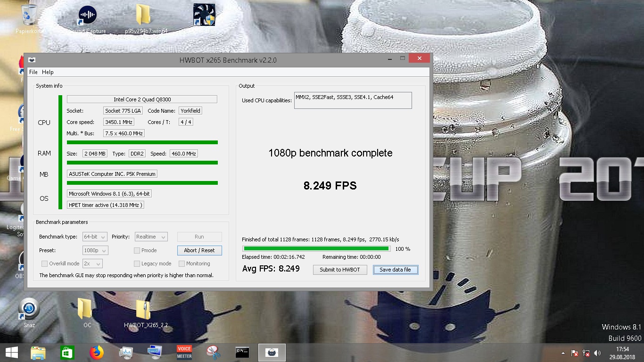Open the Preset 1080p dropdown
This screenshot has height=362, width=644.
(95, 250)
